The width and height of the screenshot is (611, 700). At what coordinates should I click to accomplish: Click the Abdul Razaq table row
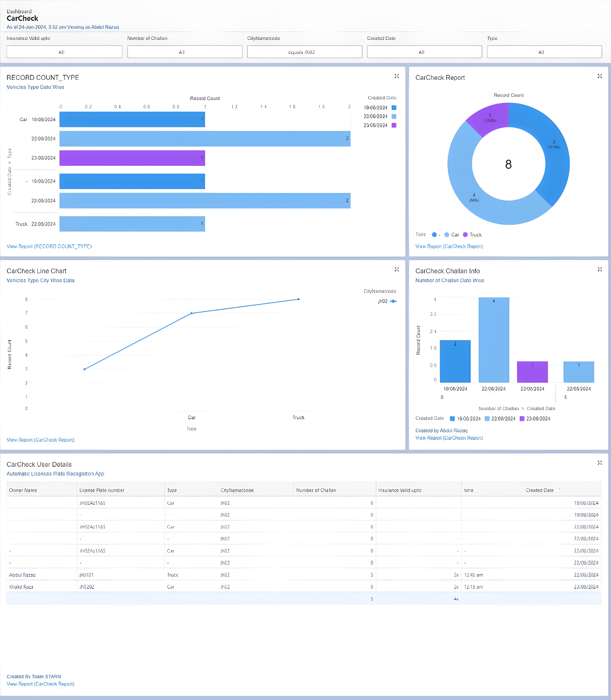click(x=22, y=575)
